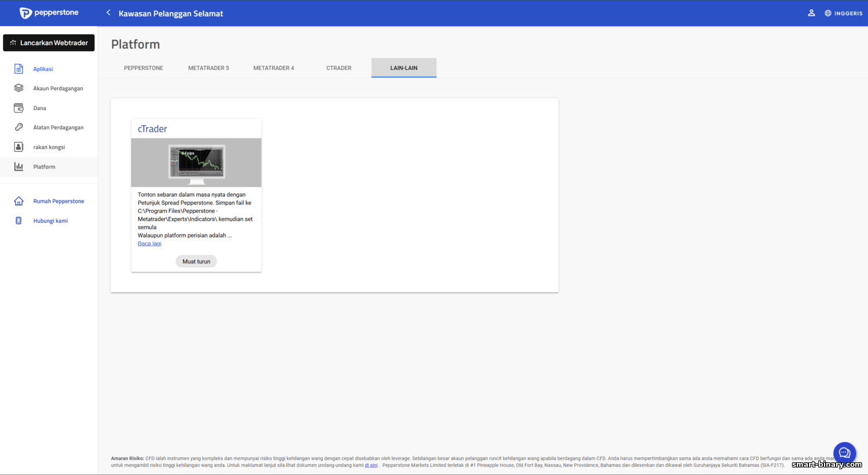This screenshot has width=868, height=475.
Task: Open the INGGERIS language selector
Action: [843, 13]
